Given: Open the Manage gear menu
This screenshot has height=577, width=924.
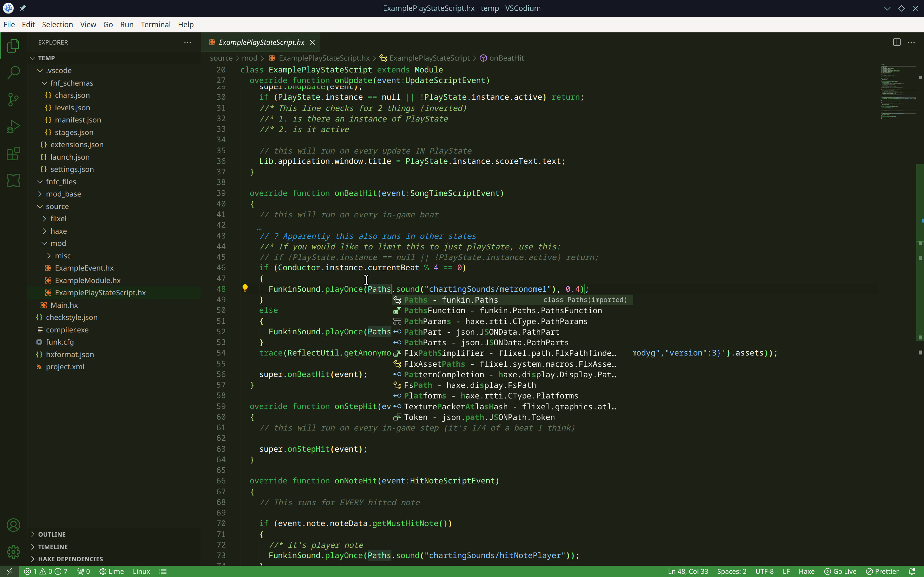Looking at the screenshot, I should click(13, 552).
